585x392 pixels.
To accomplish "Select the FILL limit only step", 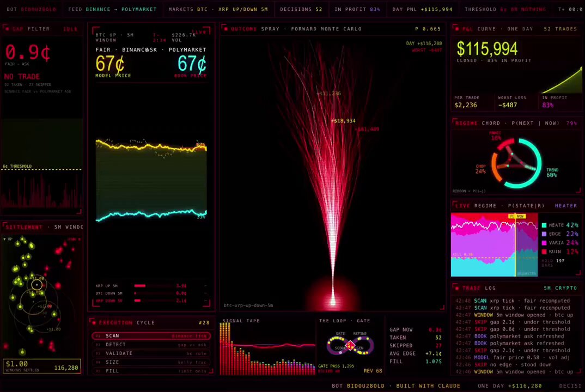I will pos(151,371).
